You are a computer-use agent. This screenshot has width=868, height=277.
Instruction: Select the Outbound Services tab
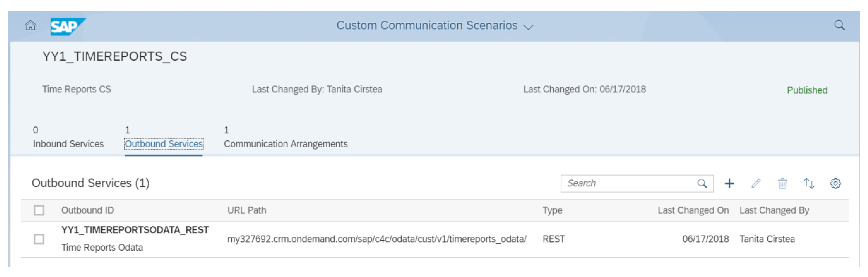point(164,144)
